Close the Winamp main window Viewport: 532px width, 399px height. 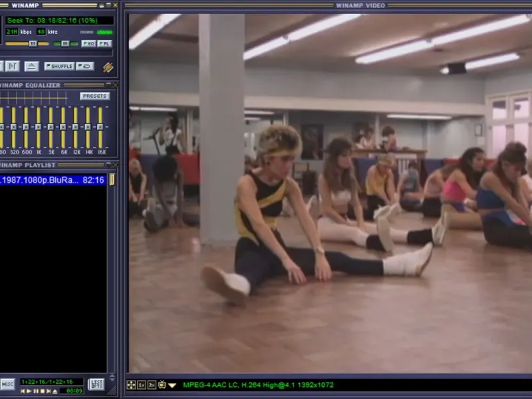(115, 5)
